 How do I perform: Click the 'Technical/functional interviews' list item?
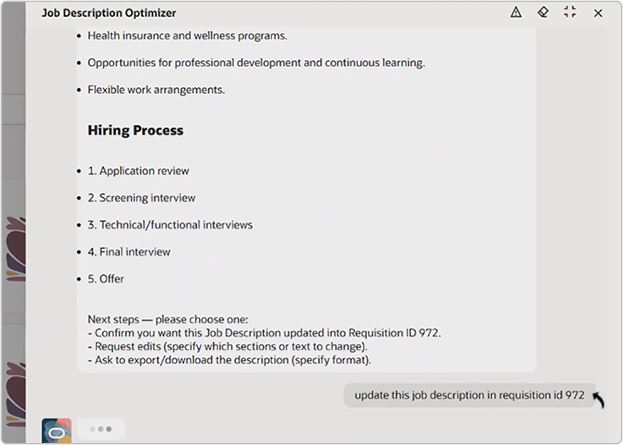coord(170,225)
